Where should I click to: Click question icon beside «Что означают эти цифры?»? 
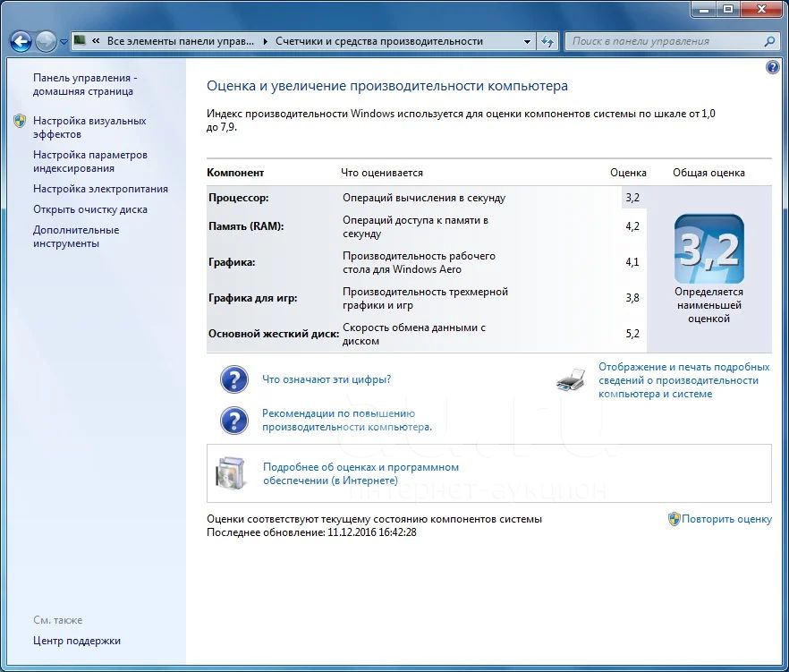click(x=234, y=379)
